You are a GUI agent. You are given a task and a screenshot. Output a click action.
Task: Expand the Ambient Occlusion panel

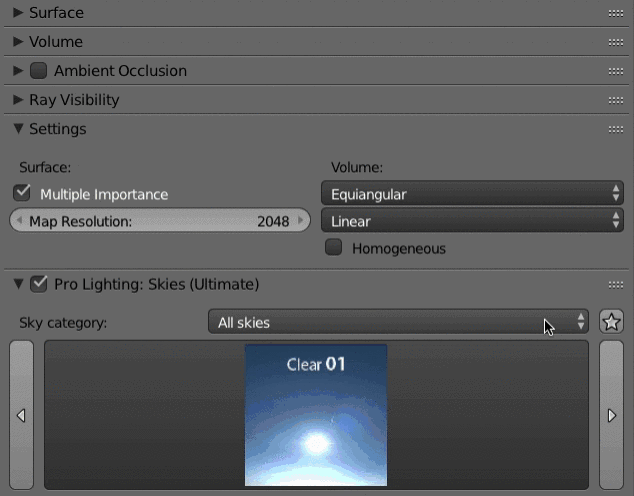pos(18,71)
